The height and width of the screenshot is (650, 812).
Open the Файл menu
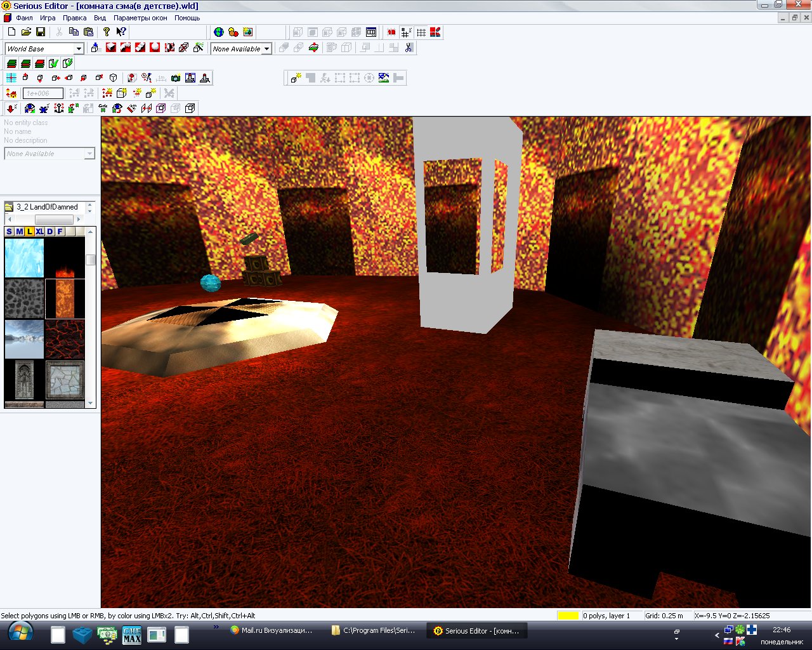[x=24, y=18]
